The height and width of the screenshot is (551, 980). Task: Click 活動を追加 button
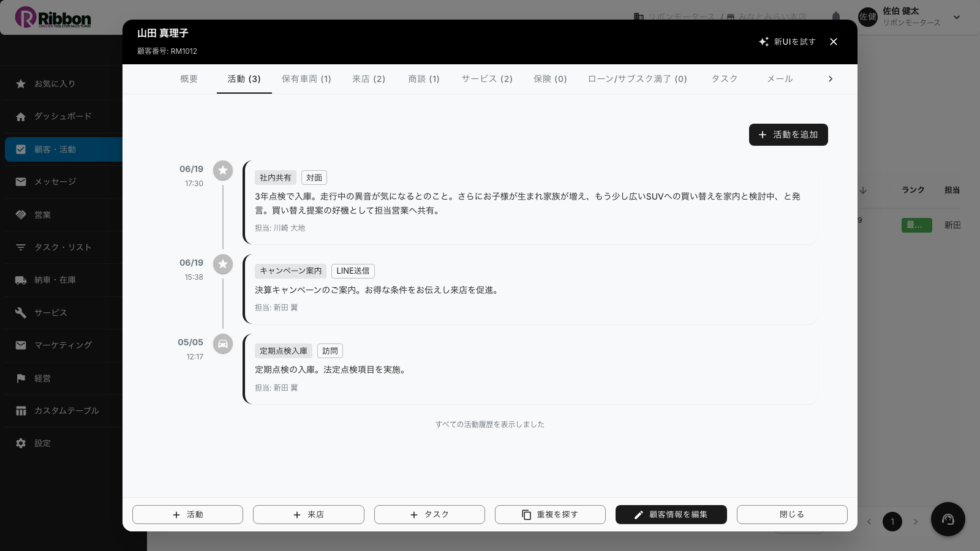[788, 135]
